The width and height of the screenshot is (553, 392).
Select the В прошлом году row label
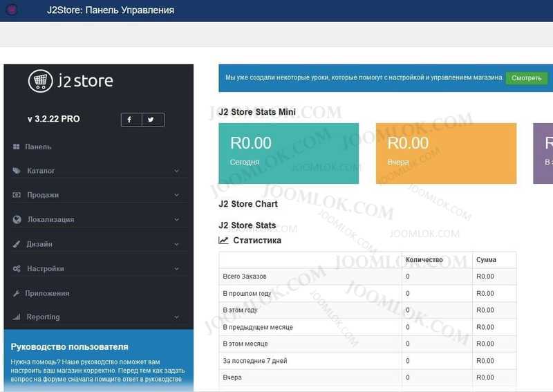[x=247, y=294]
